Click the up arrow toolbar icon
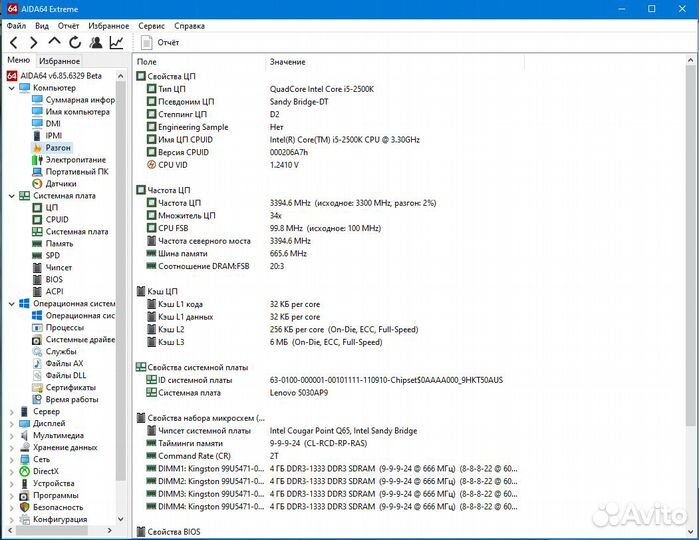699x540 pixels. click(x=54, y=42)
